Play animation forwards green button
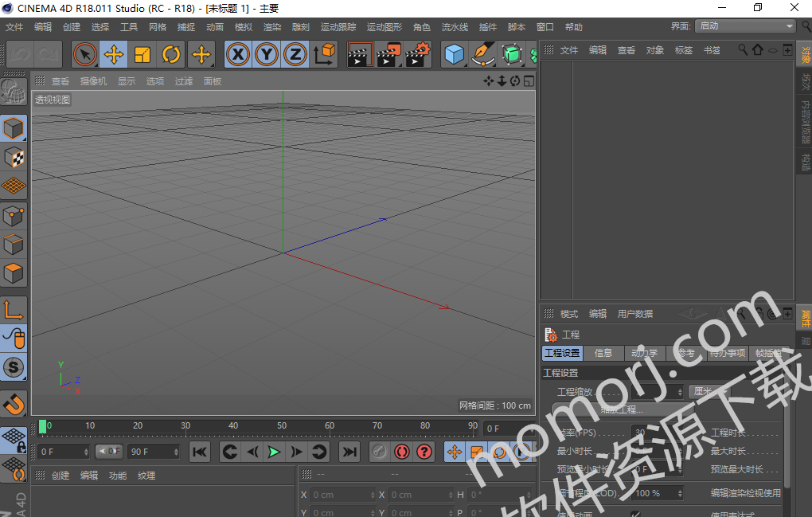This screenshot has width=812, height=517. (274, 452)
